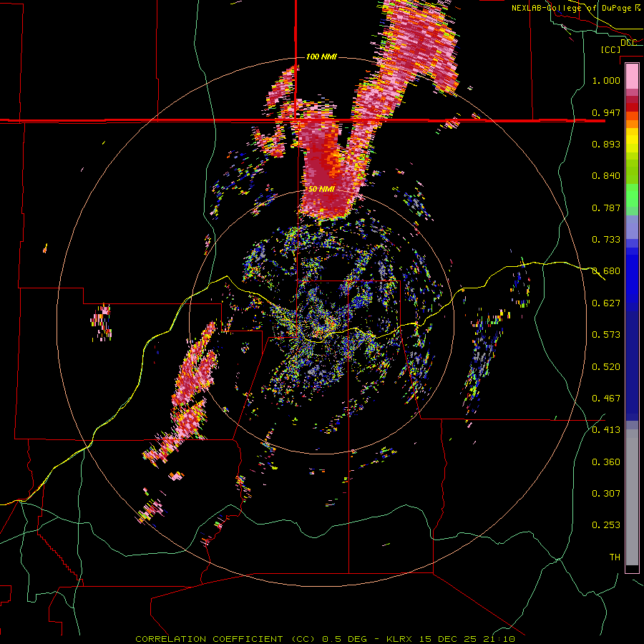Viewport: 644px width, 644px height.
Task: Click the 0.360 scale value
Action: (x=606, y=462)
